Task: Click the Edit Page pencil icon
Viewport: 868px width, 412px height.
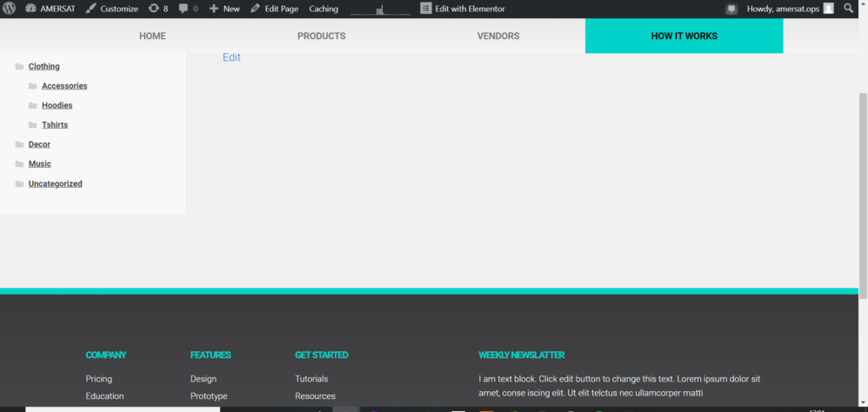Action: point(255,9)
